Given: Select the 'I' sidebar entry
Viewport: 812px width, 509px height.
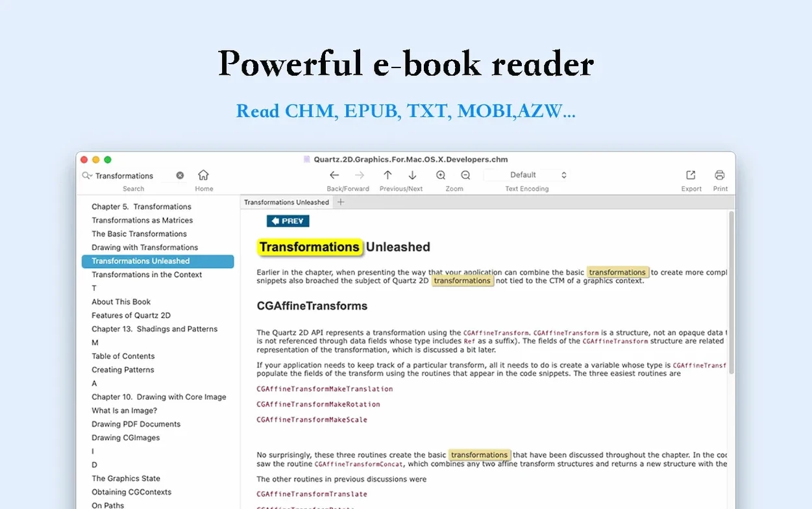Looking at the screenshot, I should (93, 452).
